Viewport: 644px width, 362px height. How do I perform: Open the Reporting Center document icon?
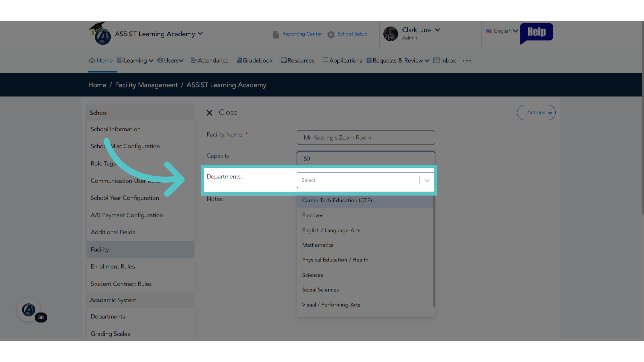click(x=276, y=34)
